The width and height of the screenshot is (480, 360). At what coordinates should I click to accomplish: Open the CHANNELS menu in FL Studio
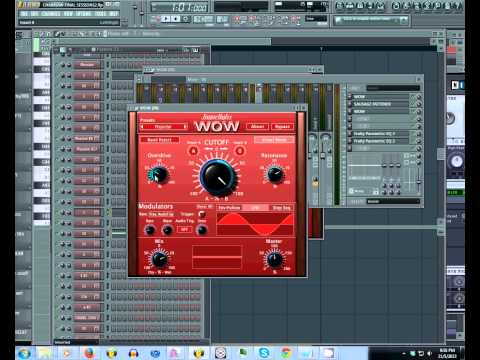coord(51,14)
